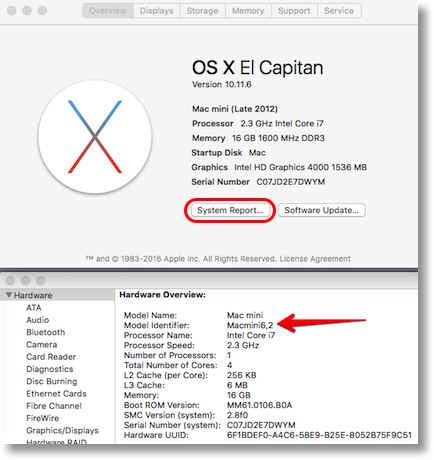
Task: Minimize the About This Mac window
Action: pos(27,11)
